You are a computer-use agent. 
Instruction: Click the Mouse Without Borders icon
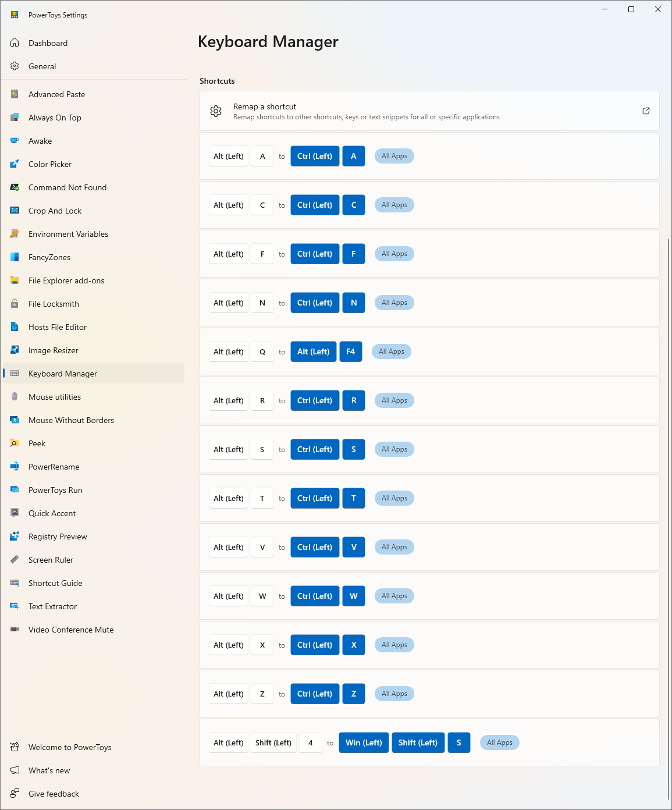coord(15,420)
